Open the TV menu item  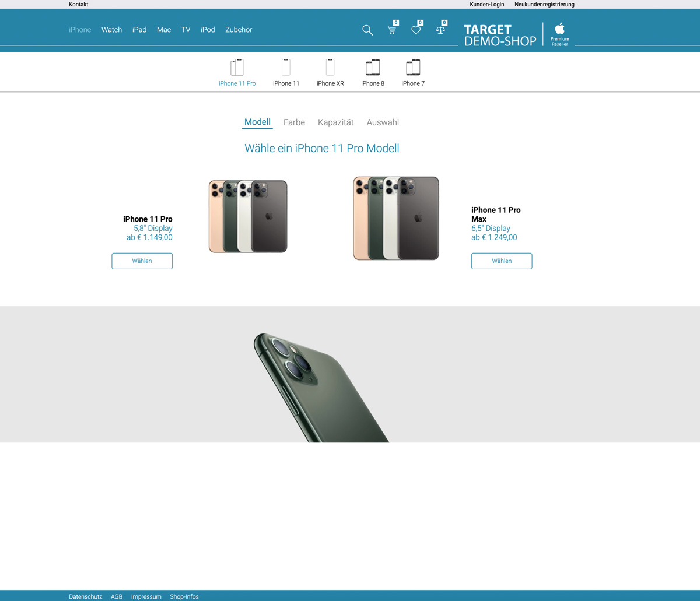pos(186,30)
